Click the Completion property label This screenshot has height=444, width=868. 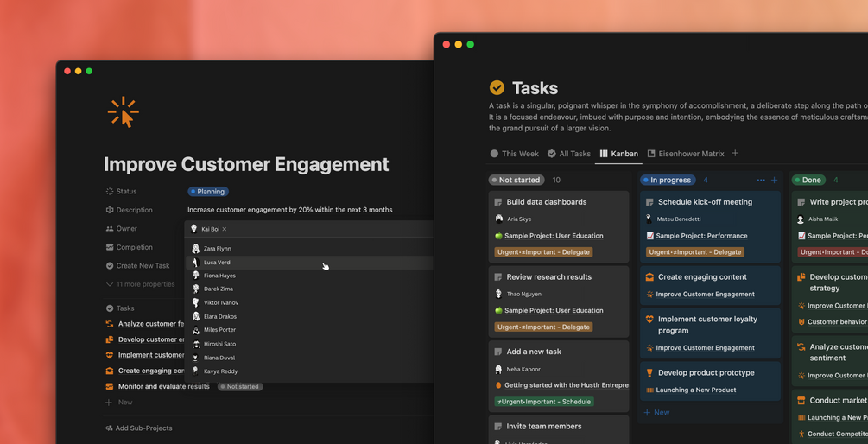click(129, 247)
